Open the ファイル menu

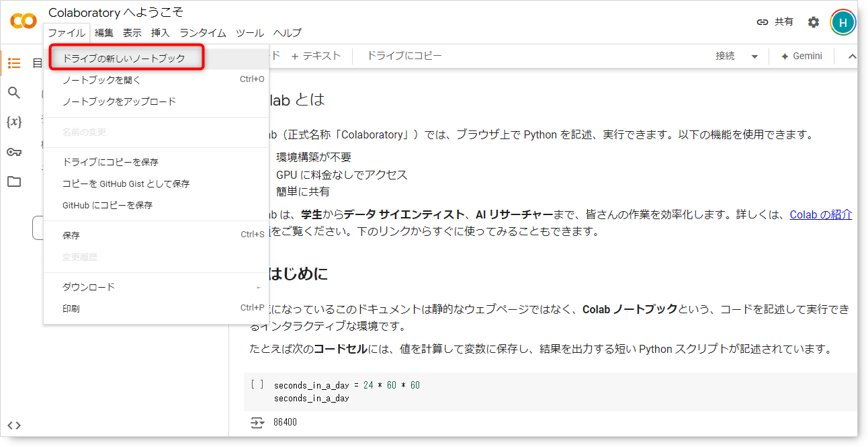(67, 33)
